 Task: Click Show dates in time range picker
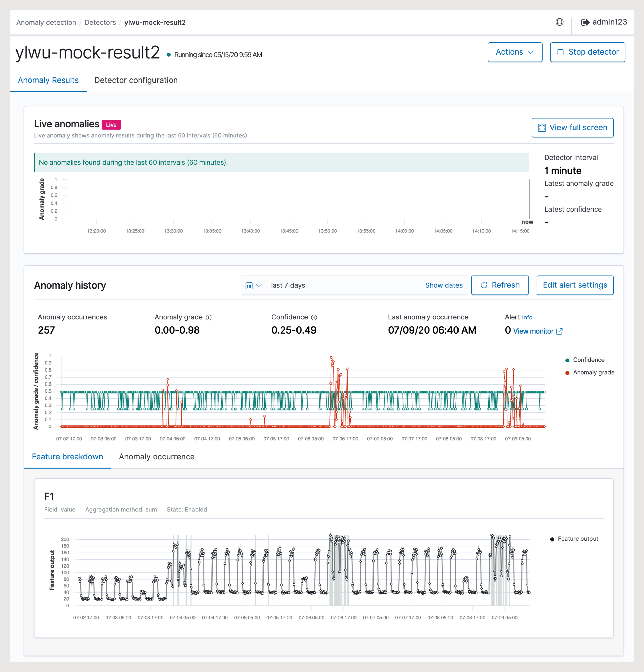[444, 285]
